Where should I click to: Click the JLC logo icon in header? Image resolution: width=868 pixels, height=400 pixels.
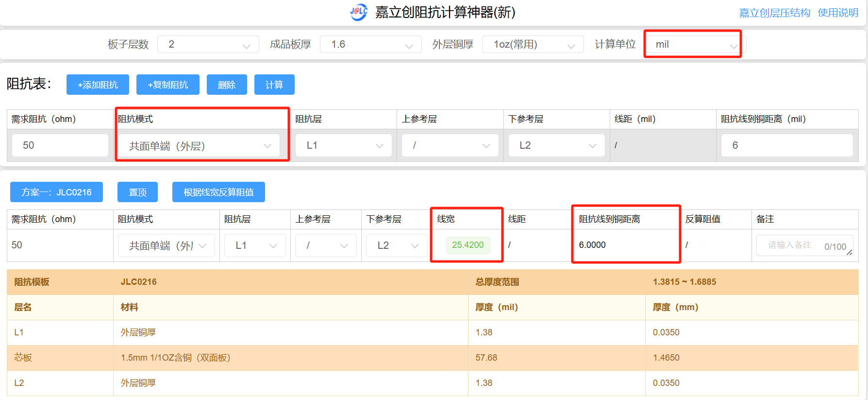coord(359,12)
